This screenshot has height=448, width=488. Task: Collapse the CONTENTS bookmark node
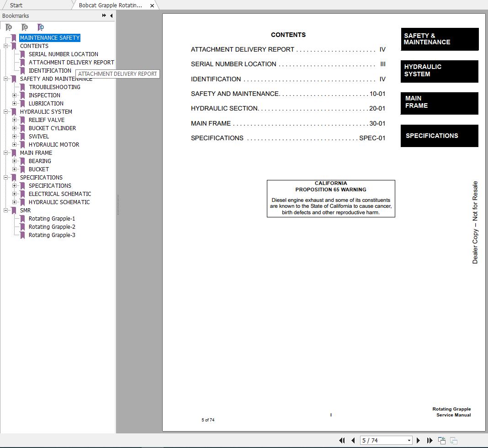point(5,46)
